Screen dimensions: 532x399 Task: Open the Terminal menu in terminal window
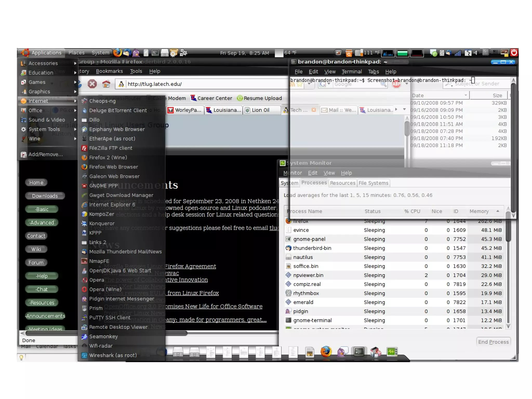pos(351,71)
